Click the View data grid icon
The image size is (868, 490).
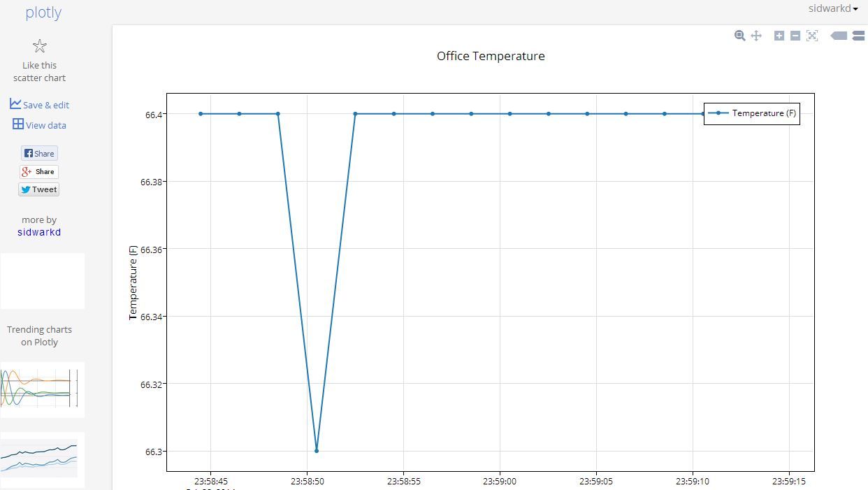[x=18, y=124]
